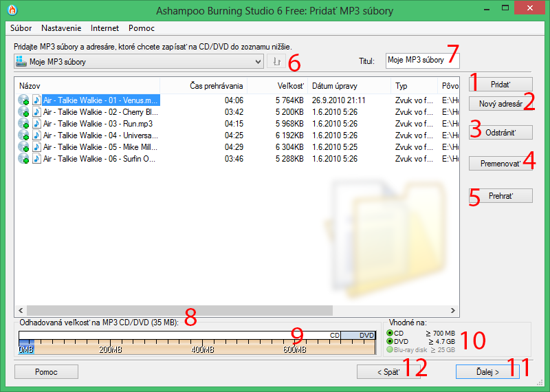Sort by the Typ column header

coord(415,86)
